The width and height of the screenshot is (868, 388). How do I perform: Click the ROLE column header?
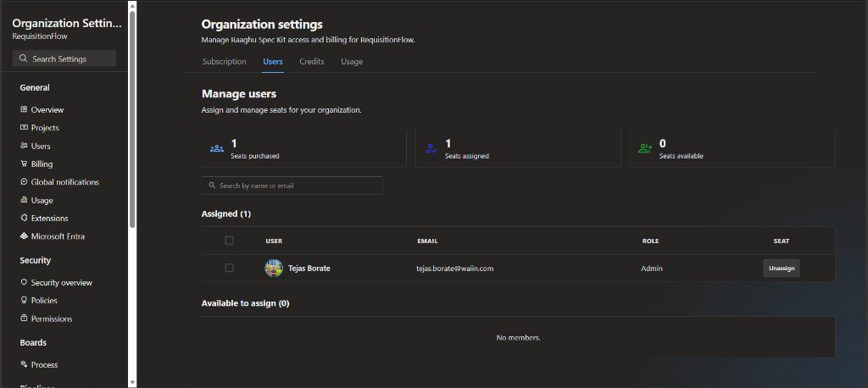click(650, 241)
